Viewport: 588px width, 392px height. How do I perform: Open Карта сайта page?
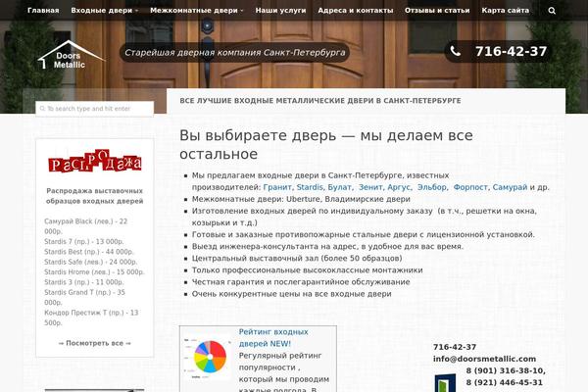click(505, 11)
